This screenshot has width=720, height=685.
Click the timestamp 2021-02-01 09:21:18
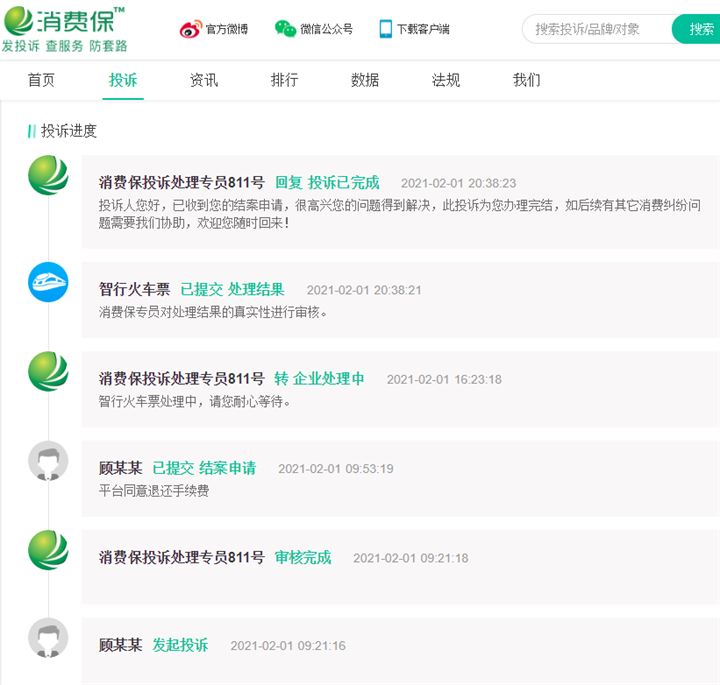click(x=411, y=558)
